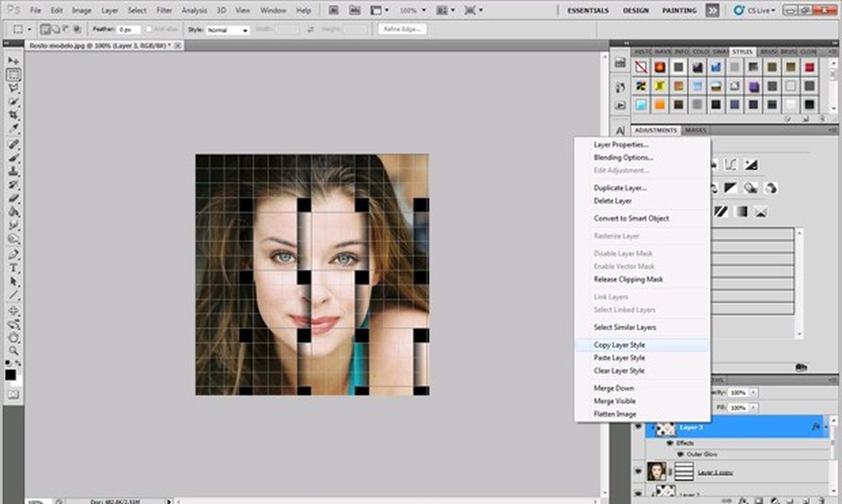Screen dimensions: 842x504
Task: Open the Filter menu
Action: (x=164, y=10)
